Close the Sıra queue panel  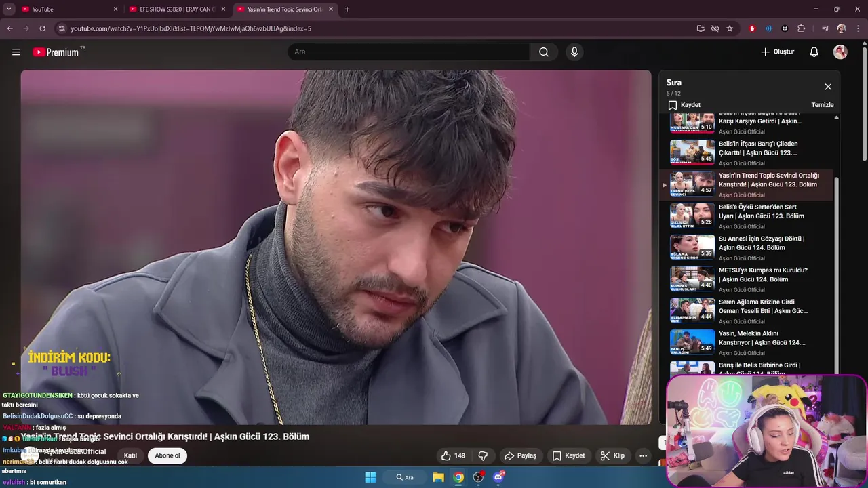point(828,87)
